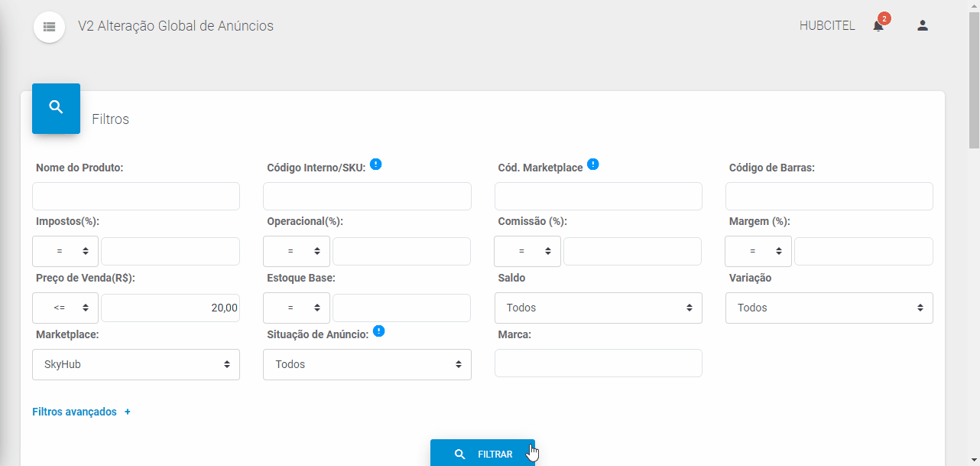Open Comissão (%) operator dropdown
Image resolution: width=980 pixels, height=466 pixels.
(x=527, y=251)
